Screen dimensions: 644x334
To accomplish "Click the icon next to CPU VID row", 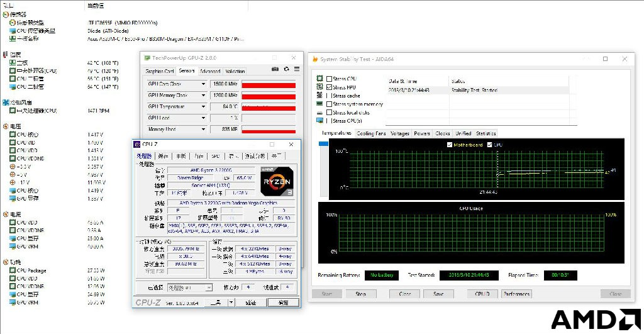I will 13,143.
